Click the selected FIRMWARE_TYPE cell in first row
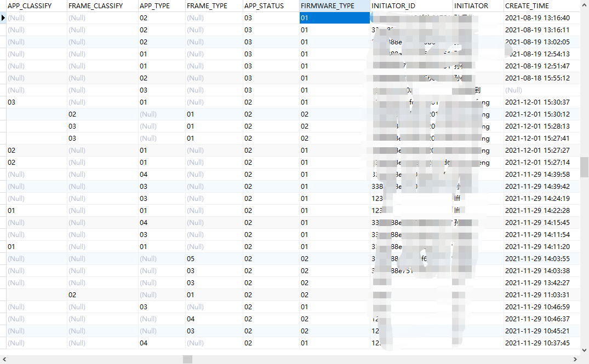Image resolution: width=589 pixels, height=364 pixels. (335, 18)
